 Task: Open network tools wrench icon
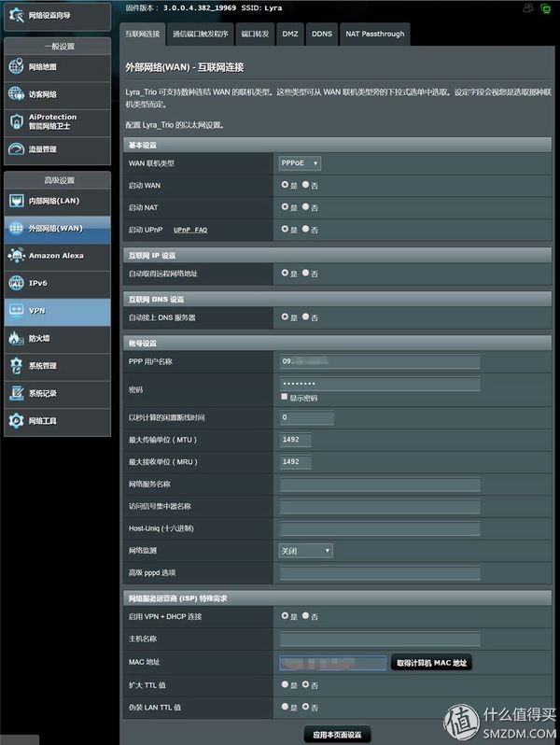tap(16, 420)
